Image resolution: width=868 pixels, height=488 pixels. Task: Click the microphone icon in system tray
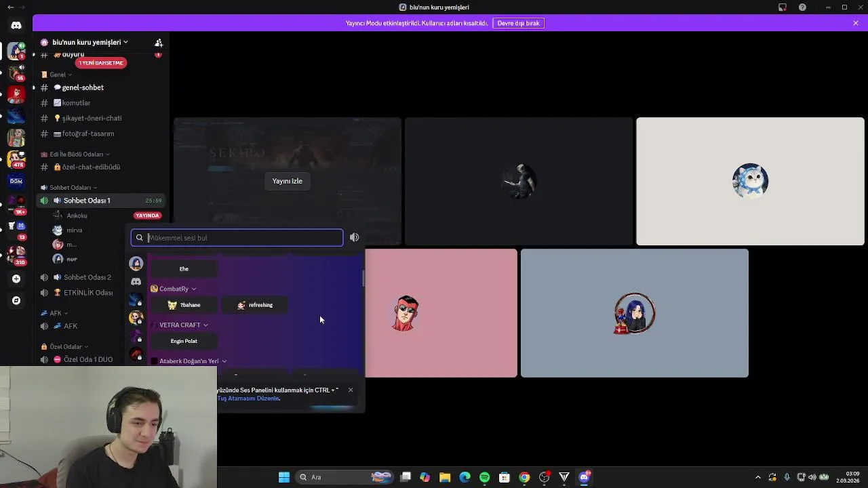click(x=787, y=477)
